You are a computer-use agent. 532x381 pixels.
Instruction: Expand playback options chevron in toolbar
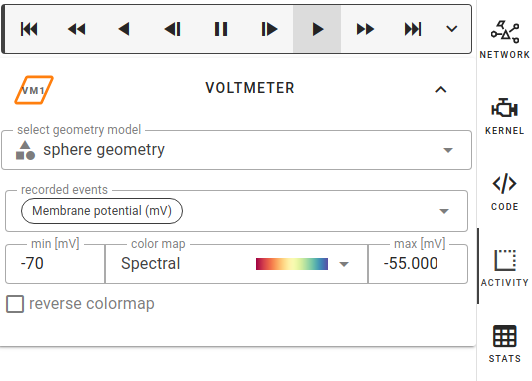click(x=452, y=29)
